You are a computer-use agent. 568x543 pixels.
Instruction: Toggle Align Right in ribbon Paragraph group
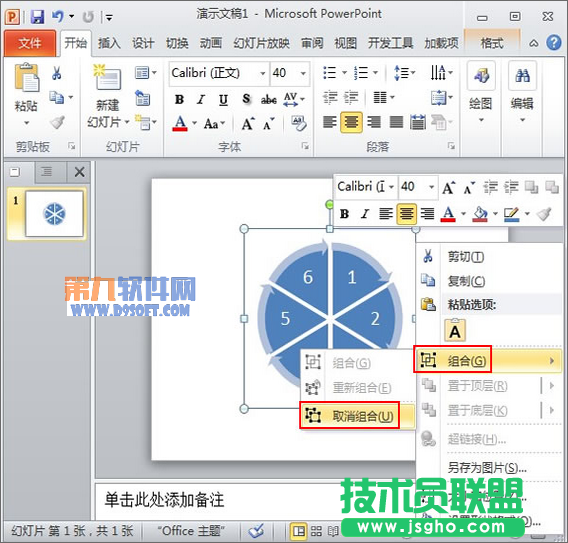coord(374,122)
